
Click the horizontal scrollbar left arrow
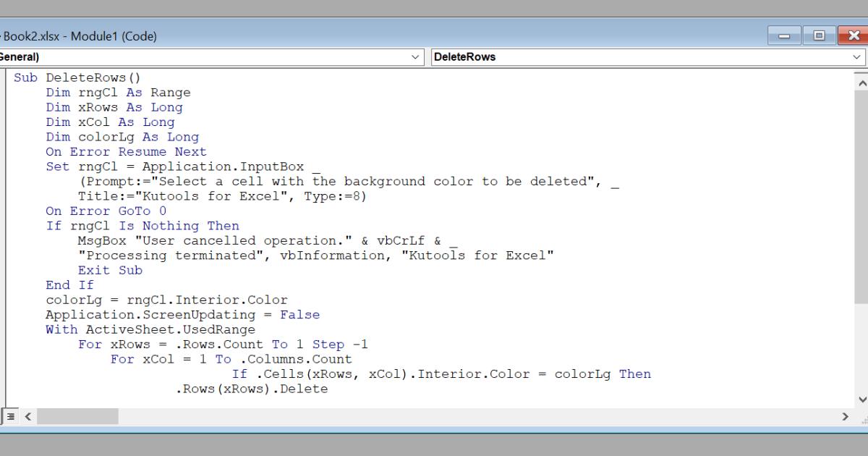(29, 417)
